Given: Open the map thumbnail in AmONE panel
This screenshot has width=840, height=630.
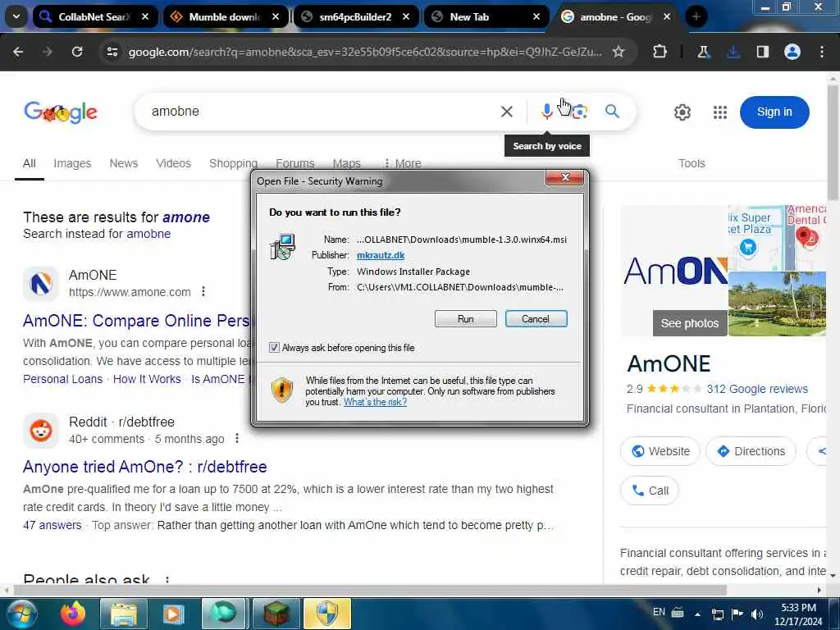Looking at the screenshot, I should coord(777,237).
